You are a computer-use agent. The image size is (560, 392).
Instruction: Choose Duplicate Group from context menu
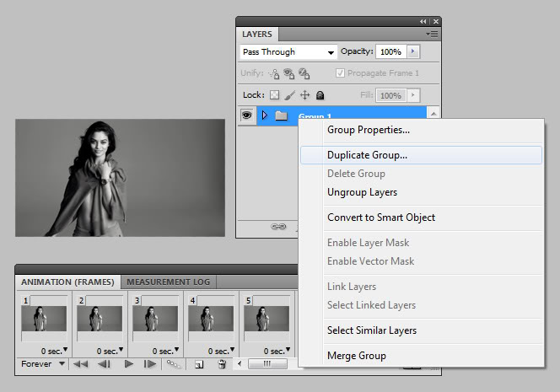point(367,155)
